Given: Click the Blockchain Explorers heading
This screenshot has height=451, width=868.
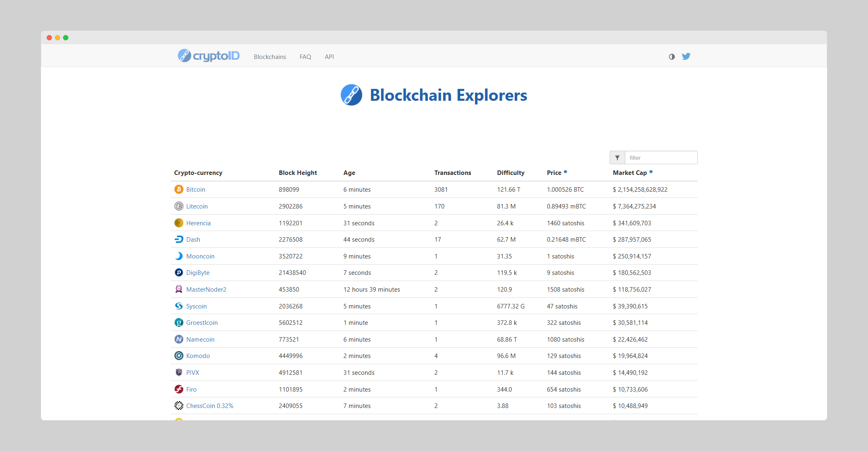Looking at the screenshot, I should point(448,95).
